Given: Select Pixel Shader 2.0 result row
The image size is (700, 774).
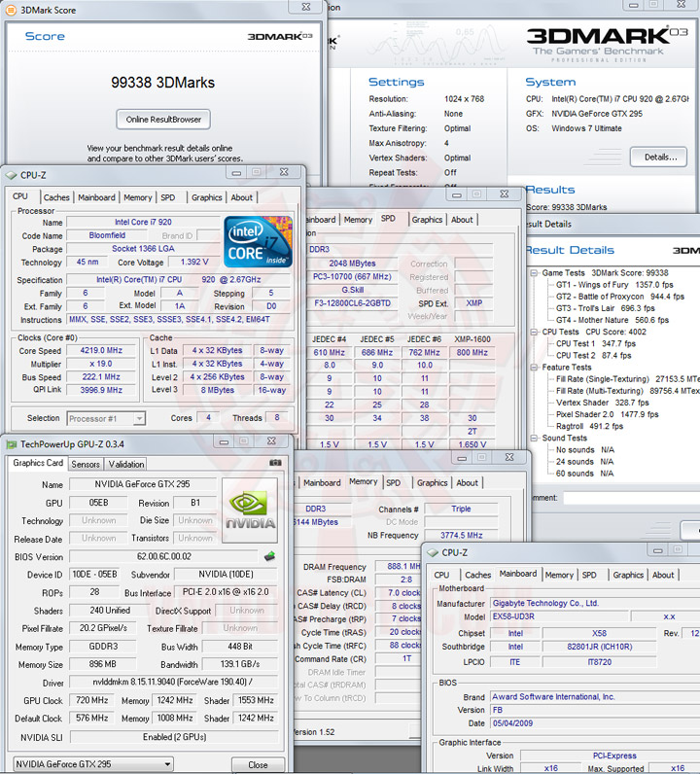Looking at the screenshot, I should pyautogui.click(x=608, y=414).
